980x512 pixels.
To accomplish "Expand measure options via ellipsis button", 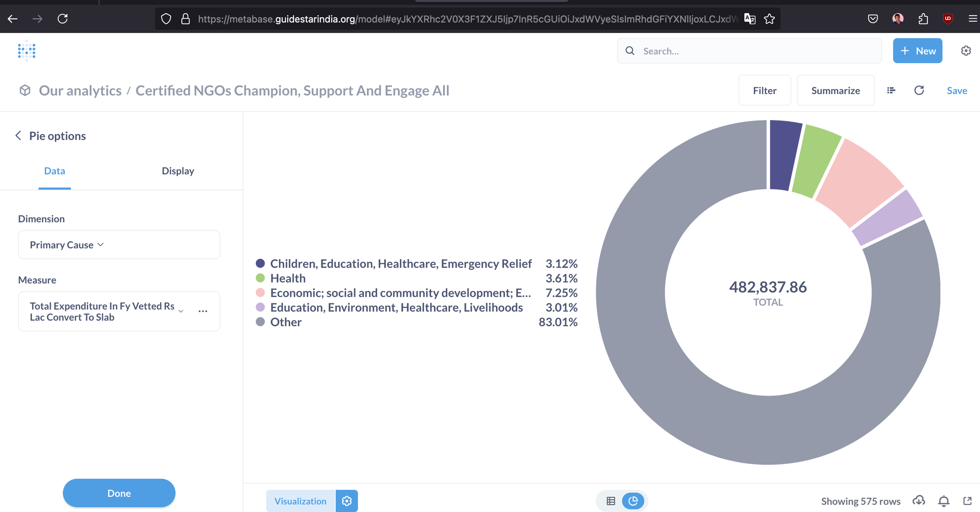I will tap(203, 311).
